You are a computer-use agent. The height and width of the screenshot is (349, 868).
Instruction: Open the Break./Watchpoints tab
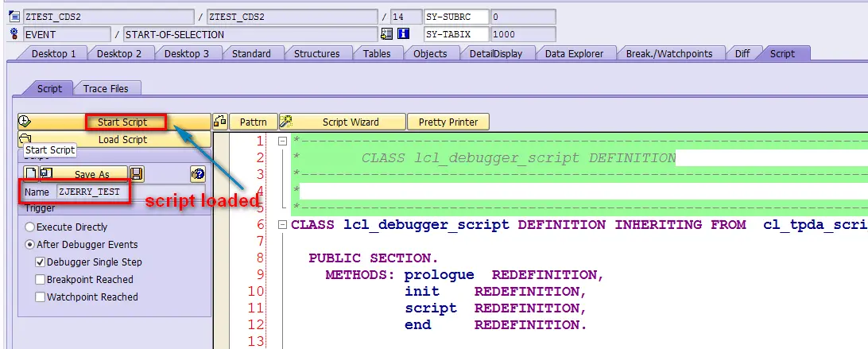[x=668, y=54]
